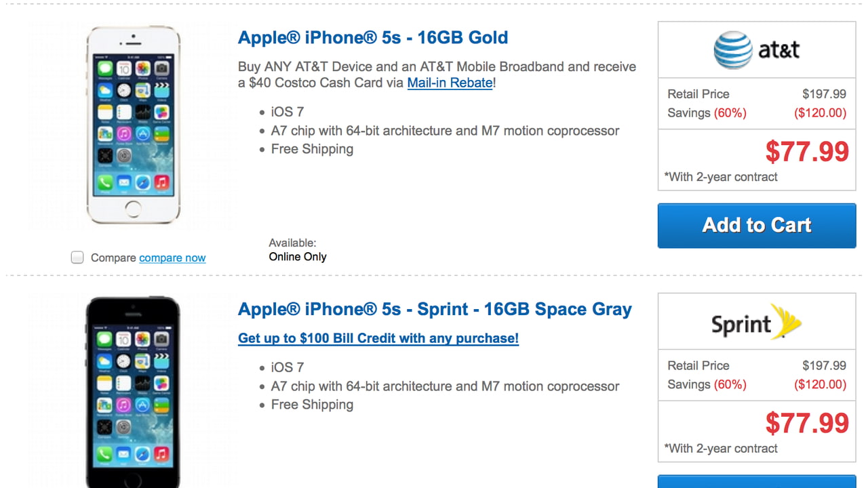Screen dimensions: 868x488
Task: Add the AT&T Gold iPhone to cart
Action: 757,226
